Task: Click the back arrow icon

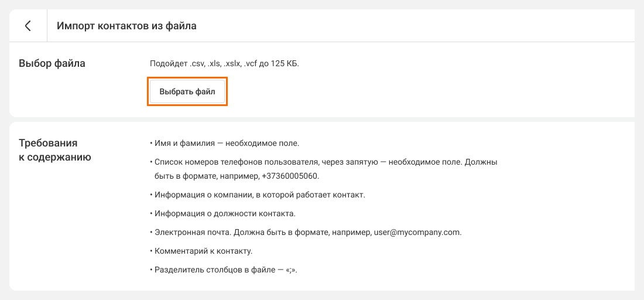Action: point(28,26)
